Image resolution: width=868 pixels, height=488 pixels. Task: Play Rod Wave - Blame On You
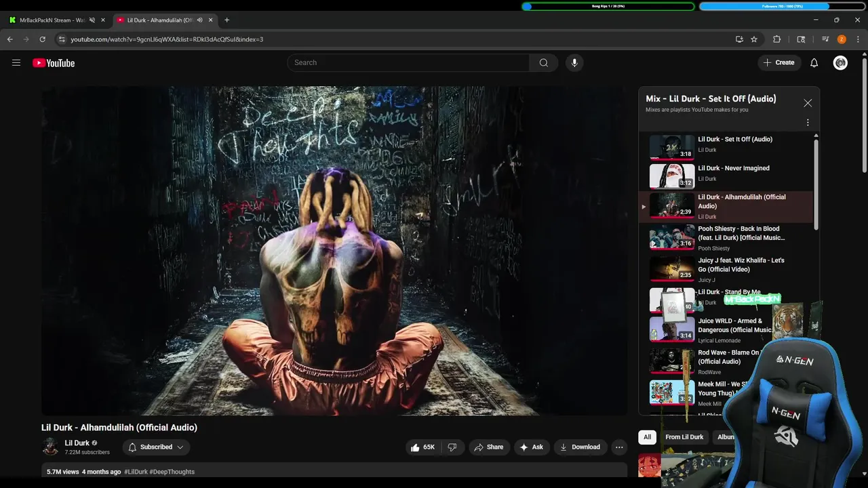click(x=705, y=362)
